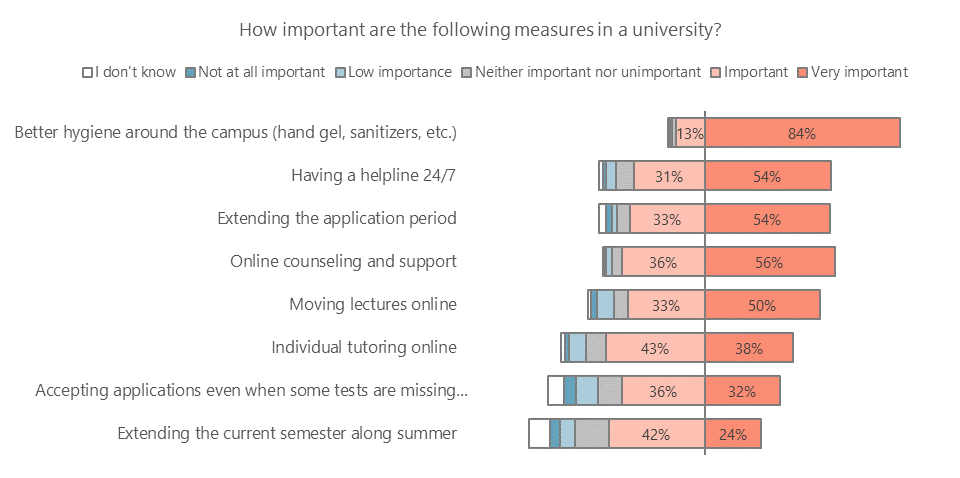Click the 'Extending the application period' axis label
Viewport: 960px width, 478px height.
coord(337,218)
